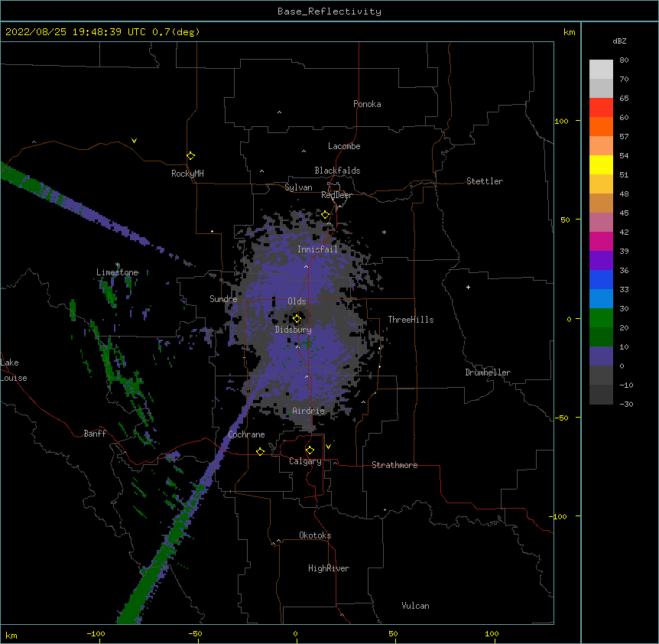Click the Blackfalds city label
659x644 pixels.
tap(337, 171)
